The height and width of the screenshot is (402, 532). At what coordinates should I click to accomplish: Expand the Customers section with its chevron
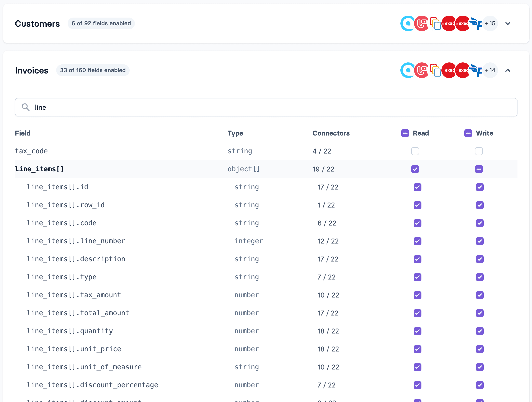pyautogui.click(x=508, y=23)
